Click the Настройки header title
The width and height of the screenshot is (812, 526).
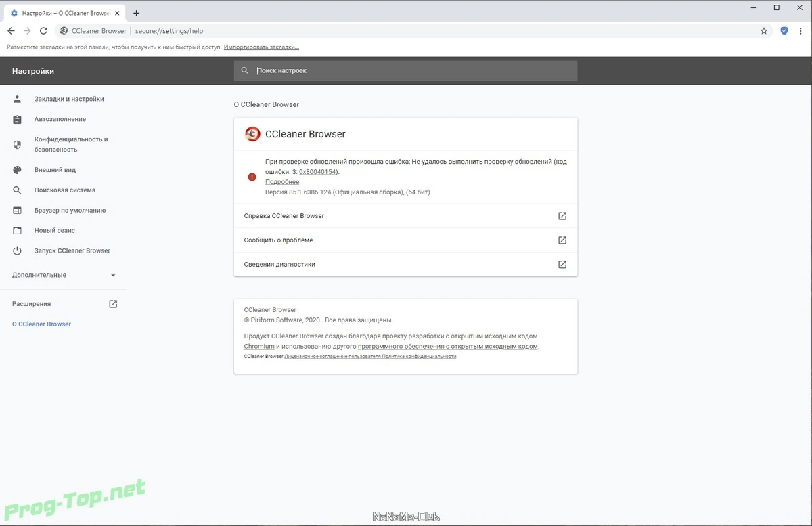pos(33,71)
